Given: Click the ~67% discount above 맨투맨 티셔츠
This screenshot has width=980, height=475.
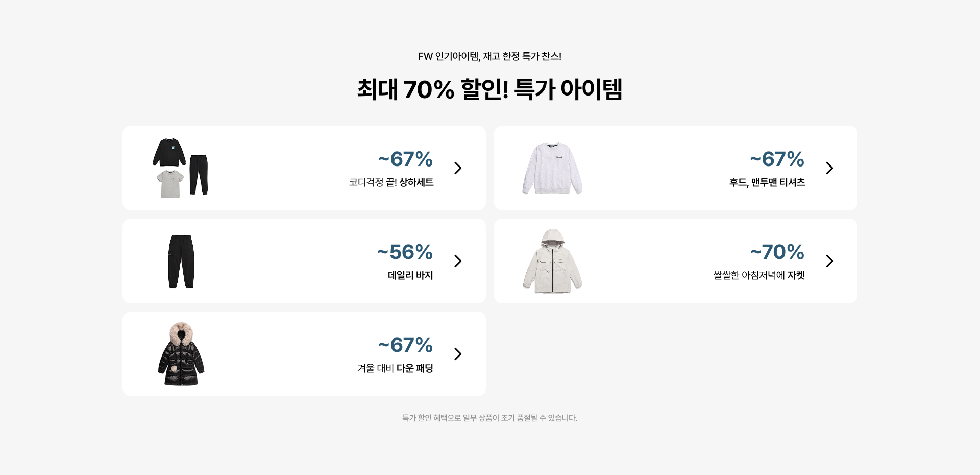Looking at the screenshot, I should point(777,159).
